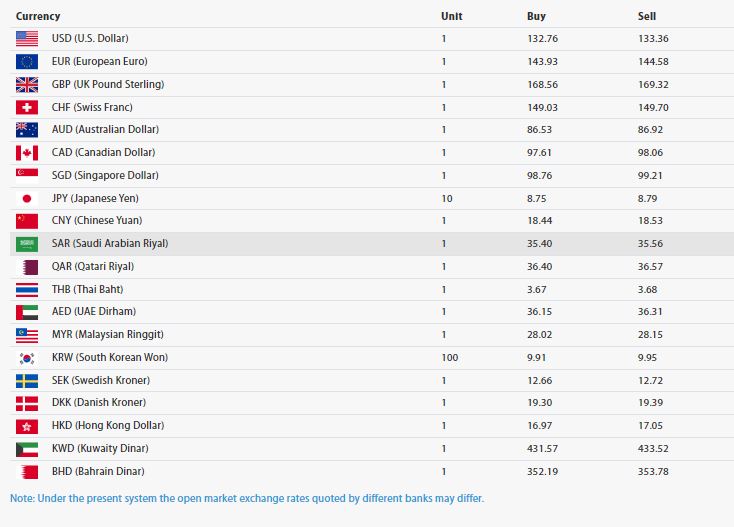Click the UK Pound Sterling flag icon
The height and width of the screenshot is (527, 734).
[27, 84]
